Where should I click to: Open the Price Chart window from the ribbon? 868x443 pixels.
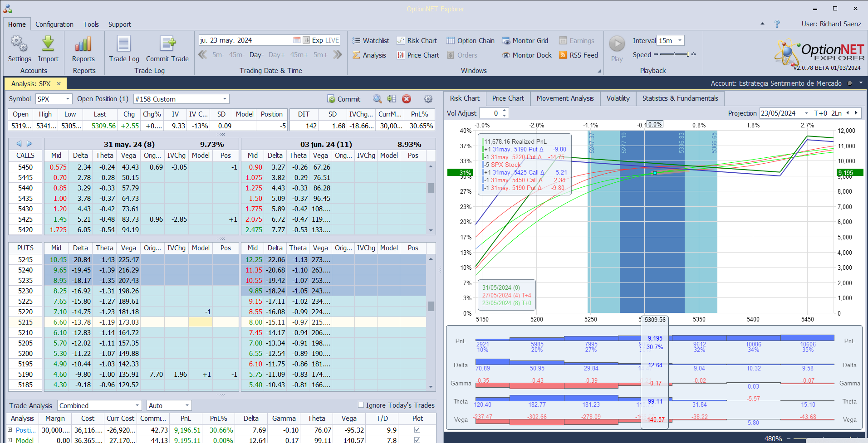click(x=418, y=55)
